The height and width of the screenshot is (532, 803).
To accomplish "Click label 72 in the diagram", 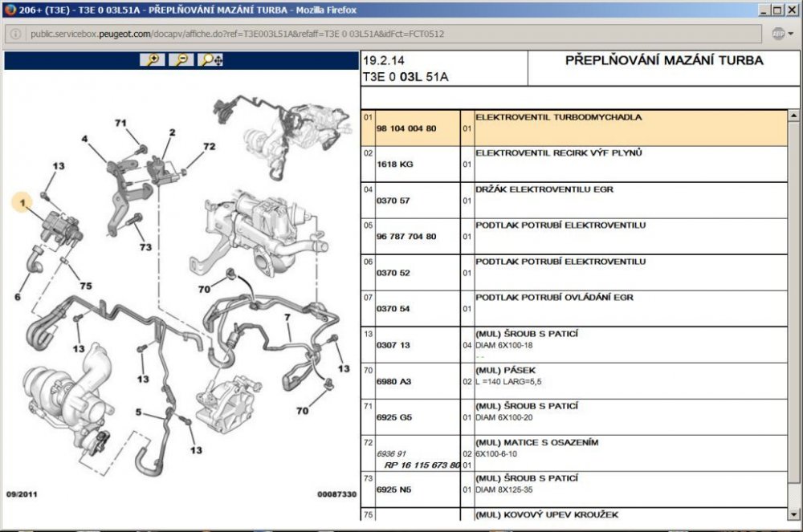I will 209,146.
